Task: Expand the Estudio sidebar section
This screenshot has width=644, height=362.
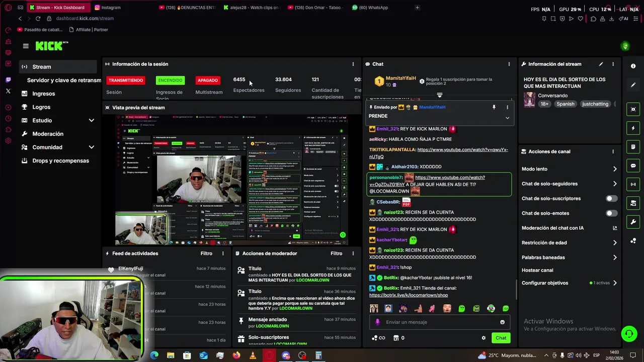Action: click(x=91, y=121)
